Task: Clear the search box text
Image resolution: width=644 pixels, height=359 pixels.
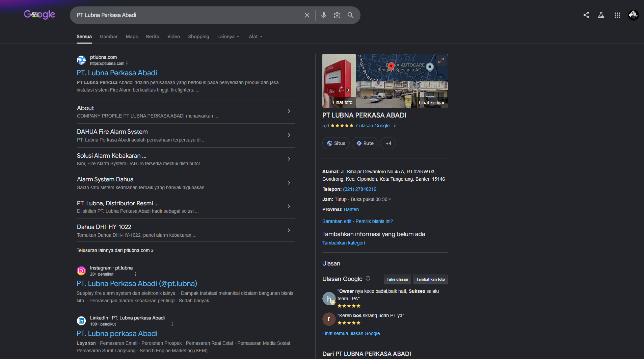Action: pos(307,15)
